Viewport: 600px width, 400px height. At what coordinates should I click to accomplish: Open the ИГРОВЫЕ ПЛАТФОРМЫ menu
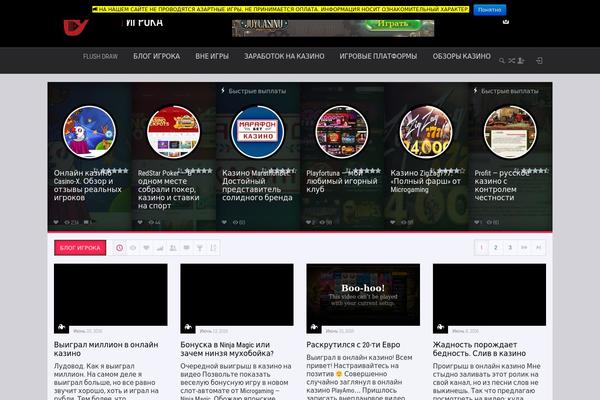378,56
